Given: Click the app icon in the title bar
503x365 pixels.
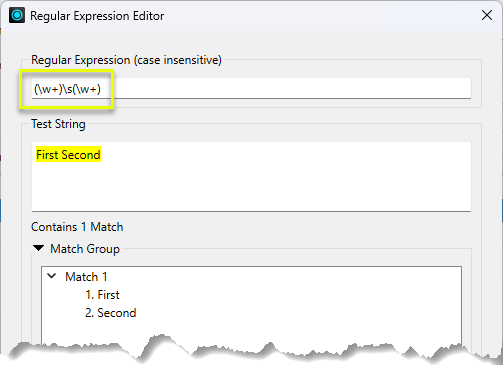Looking at the screenshot, I should [17, 15].
